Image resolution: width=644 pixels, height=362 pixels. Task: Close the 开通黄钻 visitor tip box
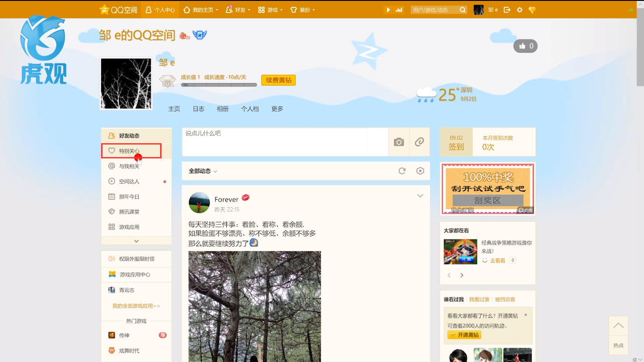(x=525, y=315)
